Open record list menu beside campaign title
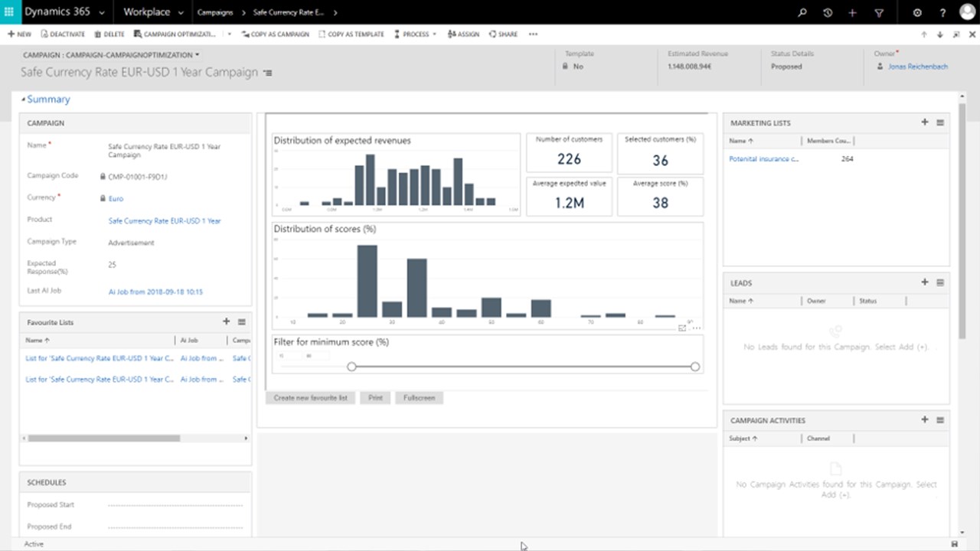 267,73
